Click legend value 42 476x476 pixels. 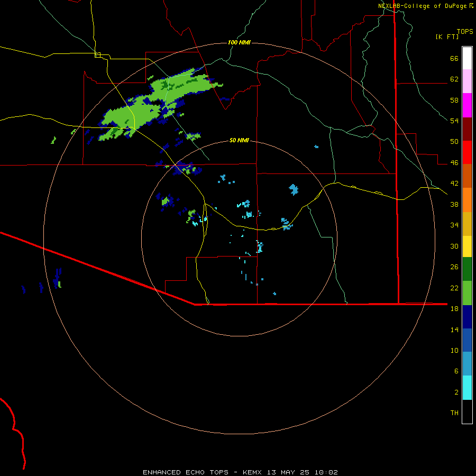coord(454,184)
